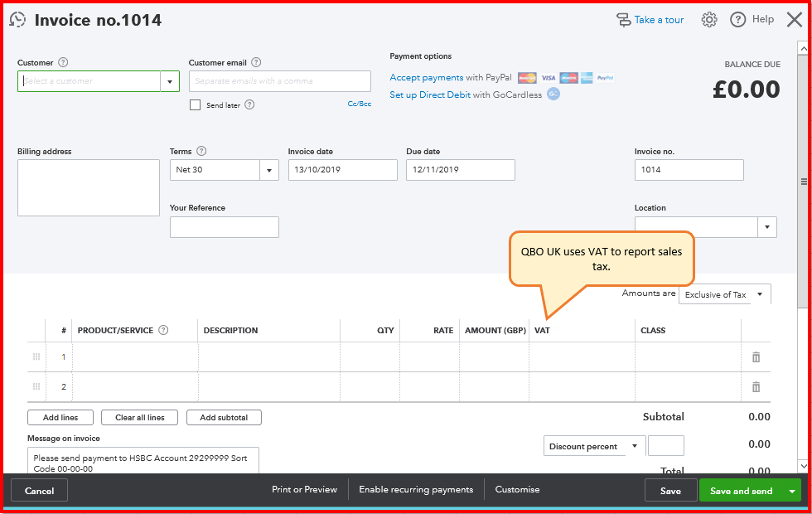
Task: Delete line 1 with trash icon
Action: click(756, 357)
